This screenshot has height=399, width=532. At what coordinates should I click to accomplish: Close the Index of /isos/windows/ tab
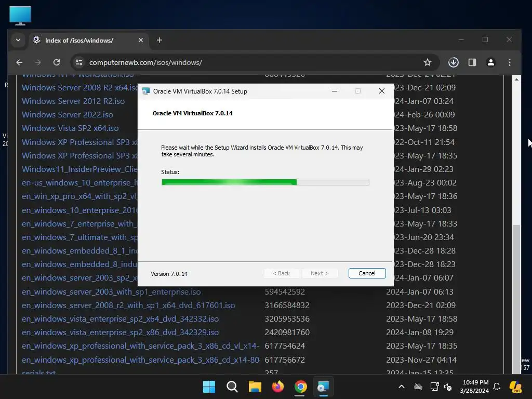[141, 40]
